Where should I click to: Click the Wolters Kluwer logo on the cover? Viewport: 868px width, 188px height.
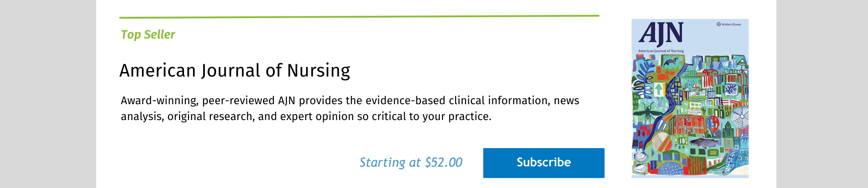729,24
